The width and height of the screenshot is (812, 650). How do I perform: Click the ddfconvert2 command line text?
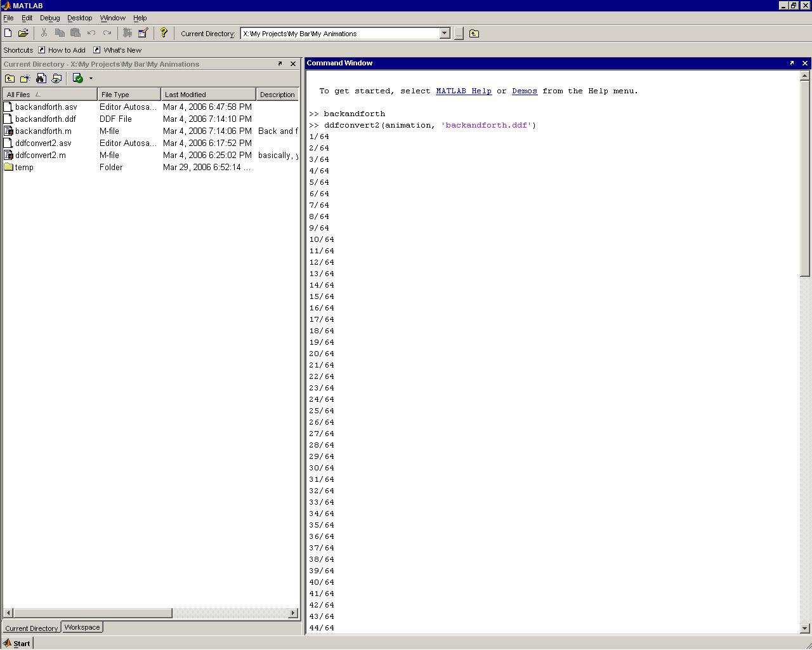(430, 125)
